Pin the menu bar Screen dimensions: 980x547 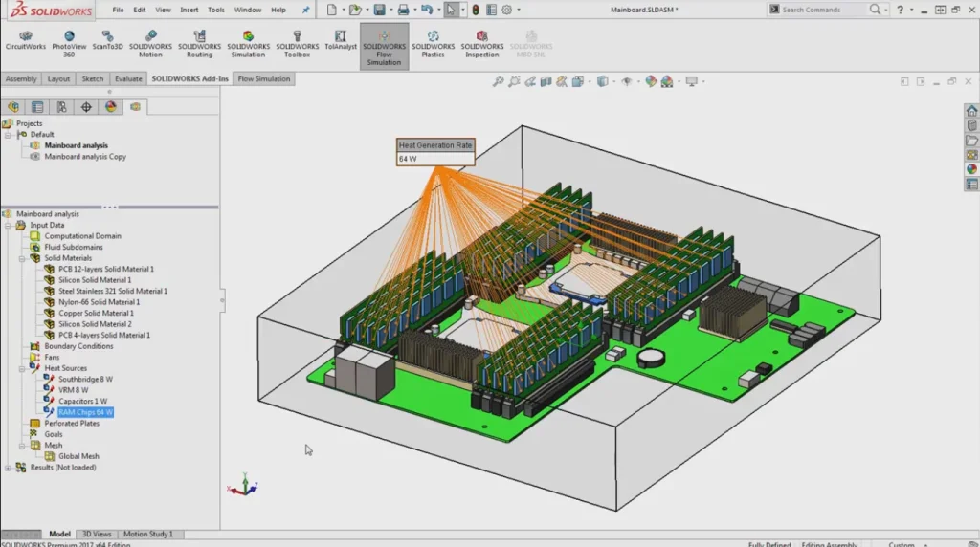tap(305, 10)
